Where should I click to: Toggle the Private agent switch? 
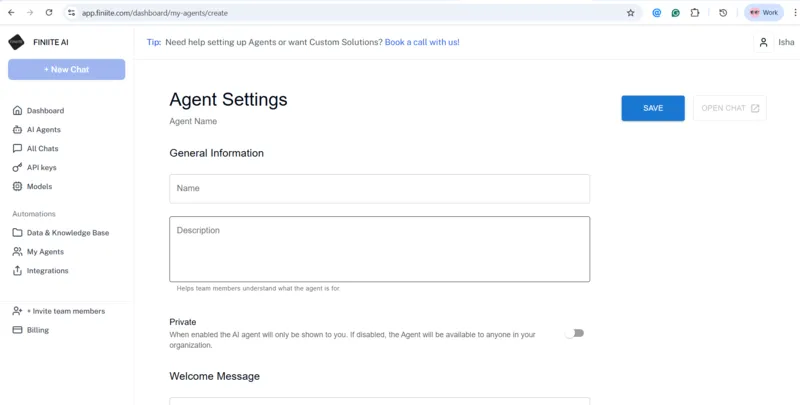point(574,333)
